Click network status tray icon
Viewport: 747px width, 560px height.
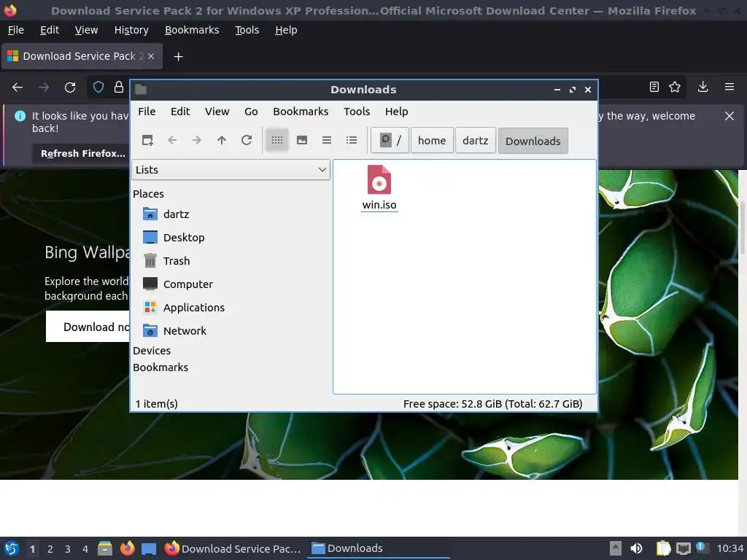684,548
